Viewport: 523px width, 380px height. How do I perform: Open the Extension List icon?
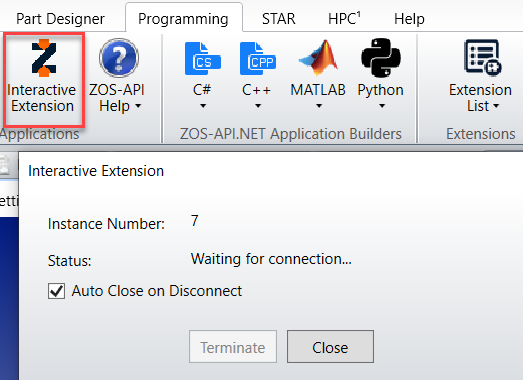pyautogui.click(x=482, y=57)
